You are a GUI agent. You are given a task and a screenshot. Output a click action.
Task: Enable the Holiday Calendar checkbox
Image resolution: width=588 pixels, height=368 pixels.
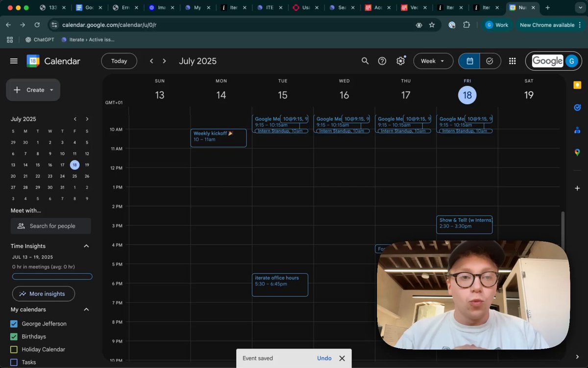(14, 349)
